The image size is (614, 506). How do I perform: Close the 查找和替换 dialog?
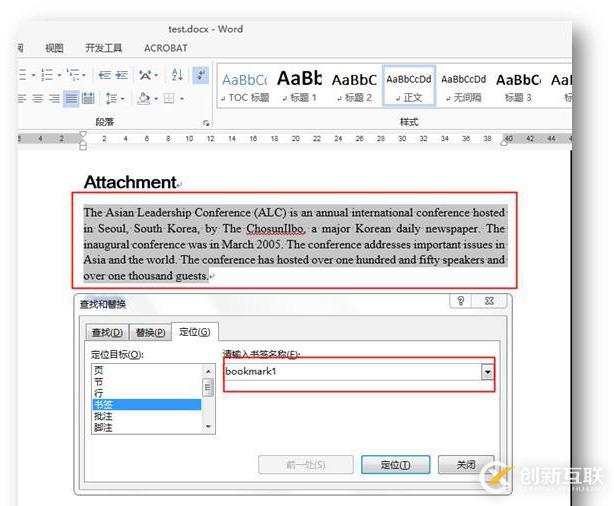pyautogui.click(x=489, y=301)
